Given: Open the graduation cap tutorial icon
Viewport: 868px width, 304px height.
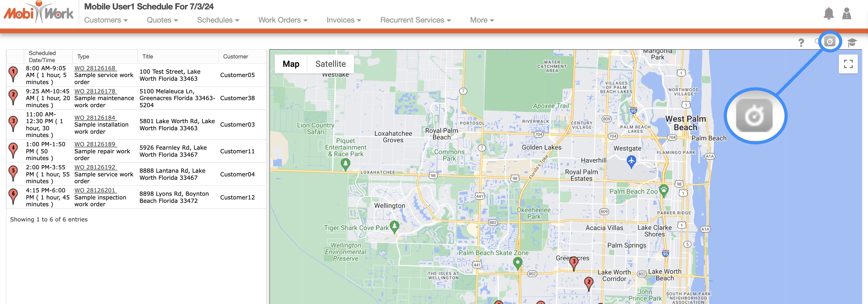Looking at the screenshot, I should click(x=852, y=43).
